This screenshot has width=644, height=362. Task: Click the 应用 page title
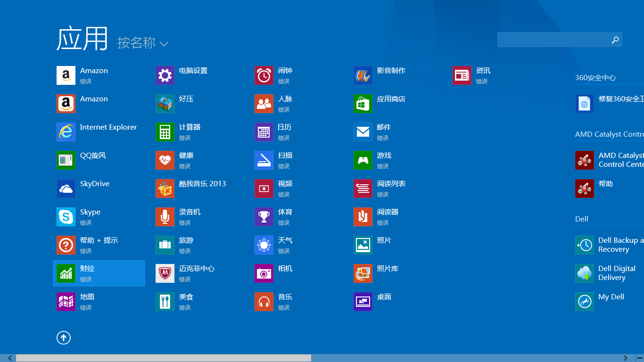[83, 39]
